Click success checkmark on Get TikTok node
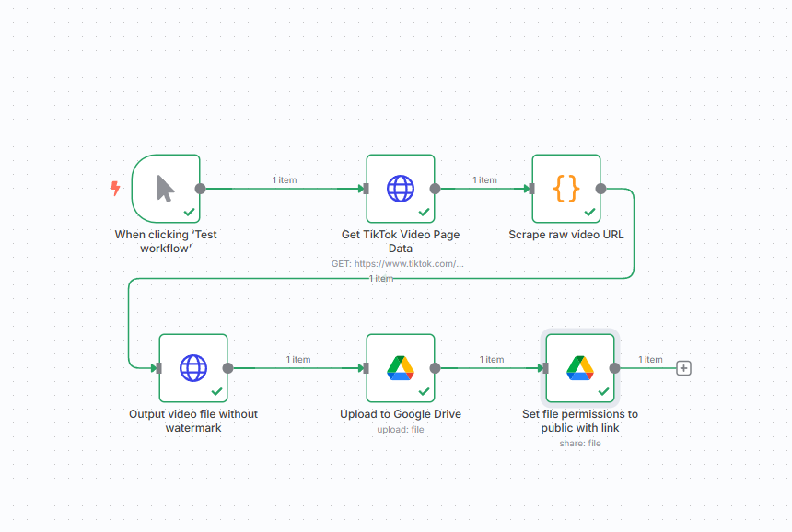 [425, 212]
